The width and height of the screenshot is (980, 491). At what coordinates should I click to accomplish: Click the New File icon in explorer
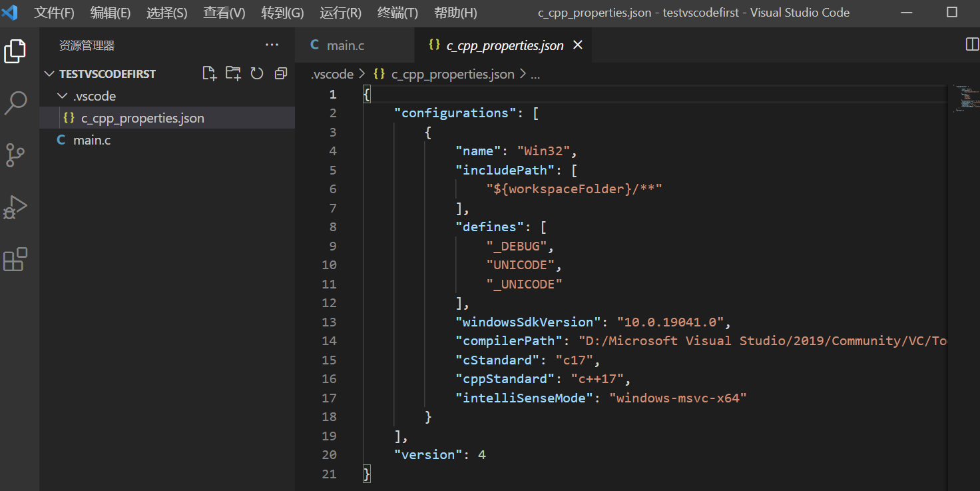click(210, 73)
